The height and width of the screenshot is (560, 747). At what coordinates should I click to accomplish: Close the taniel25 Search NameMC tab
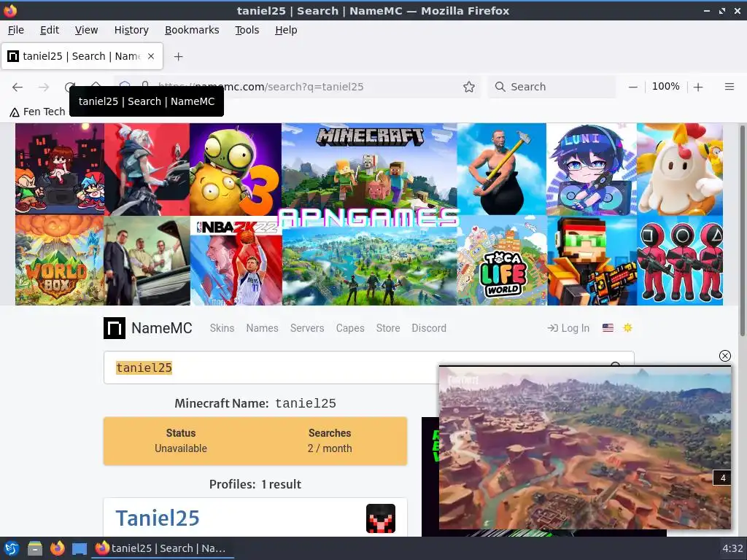(151, 56)
